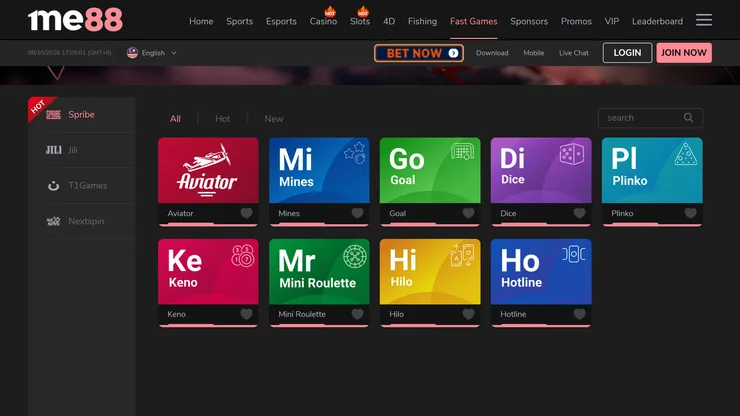Expand the English language dropdown

point(152,53)
